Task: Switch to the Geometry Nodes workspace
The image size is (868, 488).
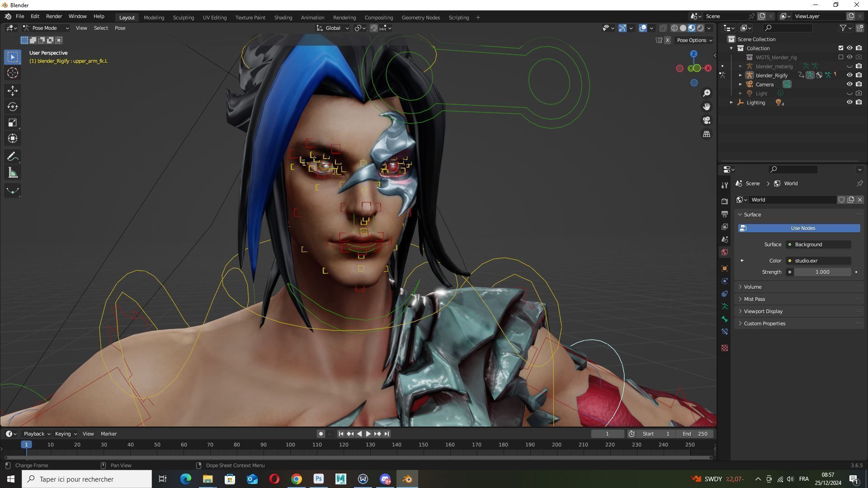Action: pos(420,17)
